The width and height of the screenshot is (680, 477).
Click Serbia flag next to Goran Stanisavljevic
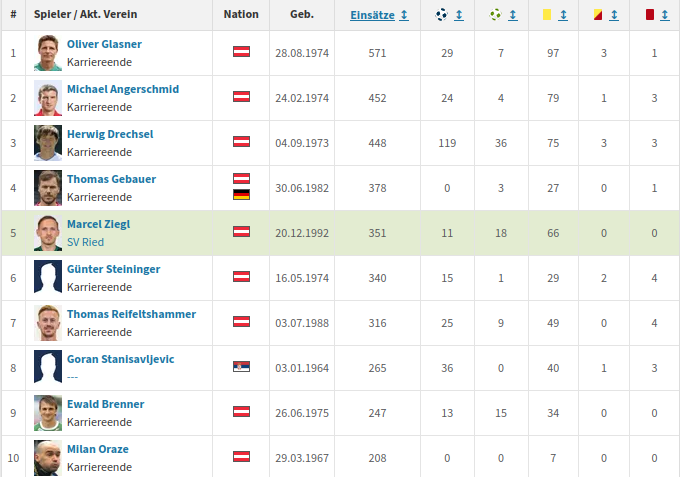point(241,367)
